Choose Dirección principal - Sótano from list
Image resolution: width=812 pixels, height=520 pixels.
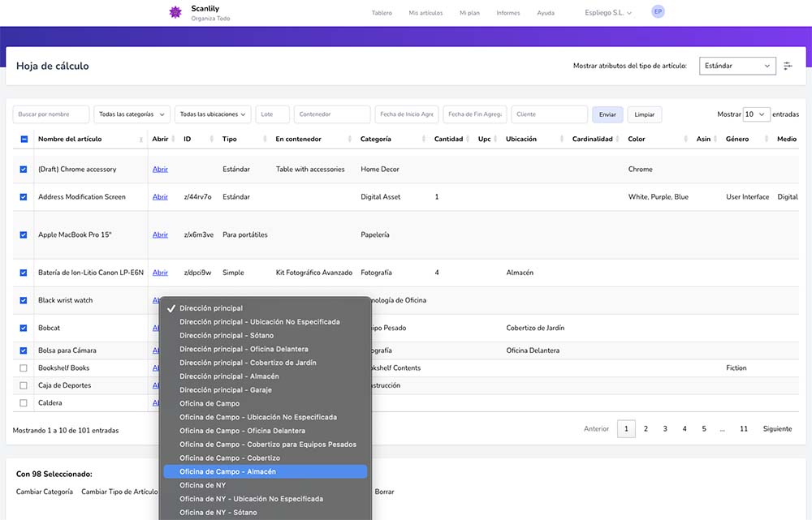[227, 336]
